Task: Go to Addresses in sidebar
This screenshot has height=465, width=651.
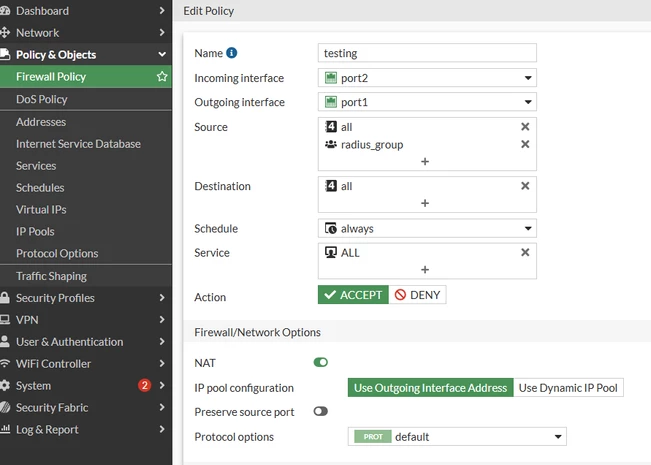Action: point(86,122)
